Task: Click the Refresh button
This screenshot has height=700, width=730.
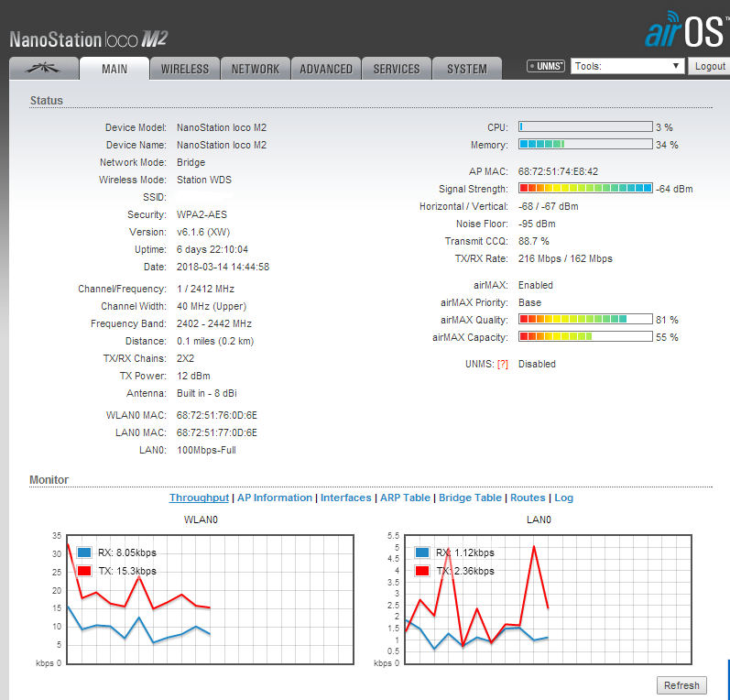Action: tap(681, 685)
